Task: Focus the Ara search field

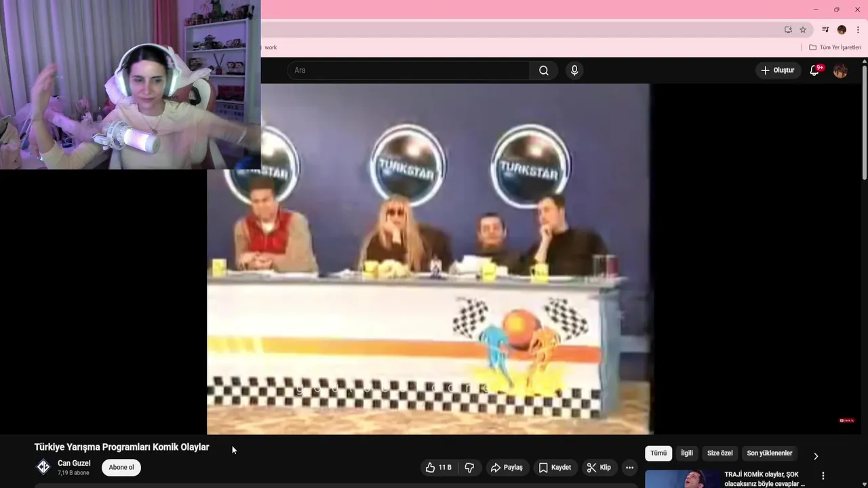Action: tap(408, 70)
